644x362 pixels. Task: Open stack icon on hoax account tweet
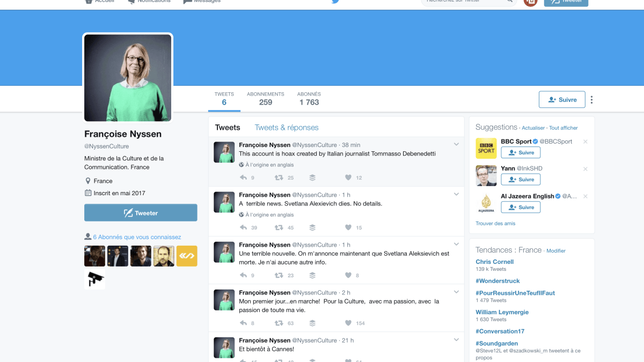click(x=312, y=178)
